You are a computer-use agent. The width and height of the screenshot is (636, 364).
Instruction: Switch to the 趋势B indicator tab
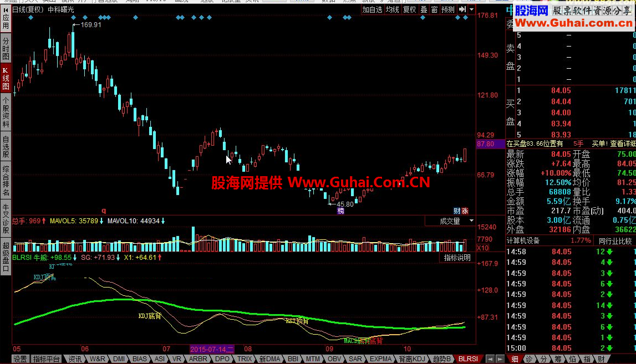point(442,359)
